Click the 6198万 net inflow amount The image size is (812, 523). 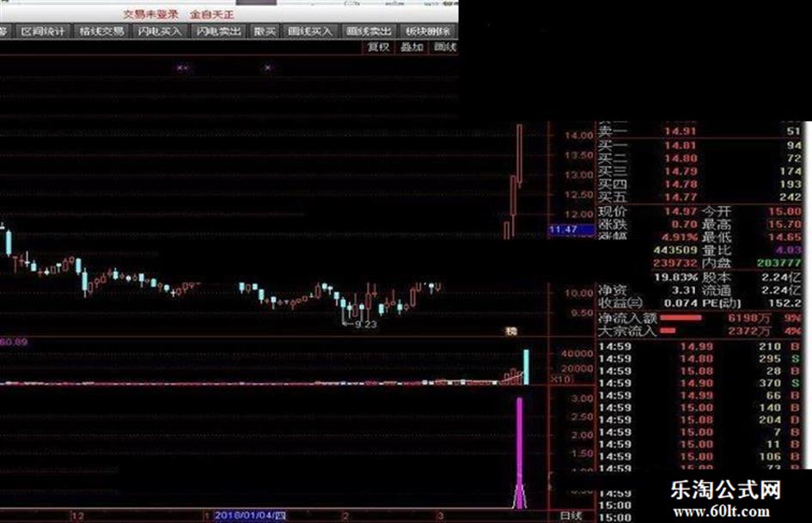pyautogui.click(x=749, y=318)
